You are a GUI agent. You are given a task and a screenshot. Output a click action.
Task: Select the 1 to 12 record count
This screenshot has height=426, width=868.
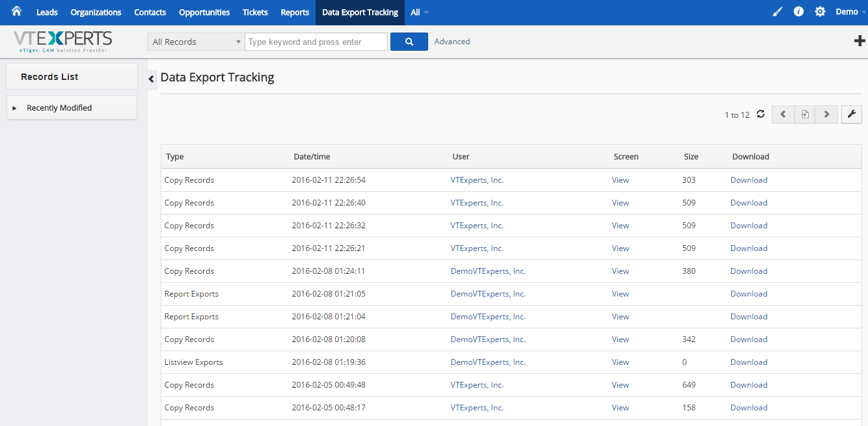point(737,115)
